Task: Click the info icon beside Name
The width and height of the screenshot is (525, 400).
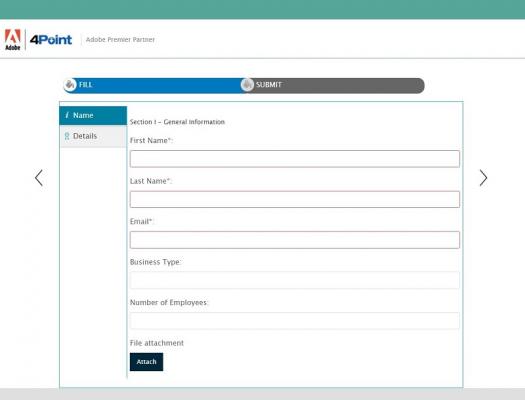Action: pyautogui.click(x=67, y=115)
